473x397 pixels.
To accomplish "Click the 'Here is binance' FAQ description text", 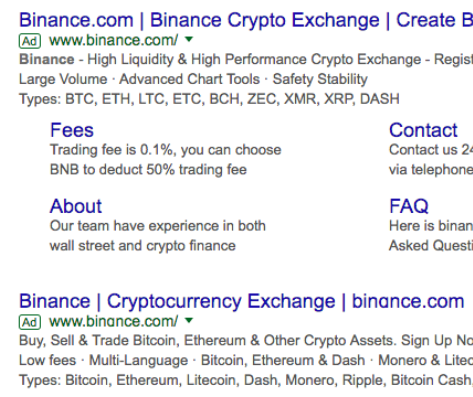I will pyautogui.click(x=431, y=236).
